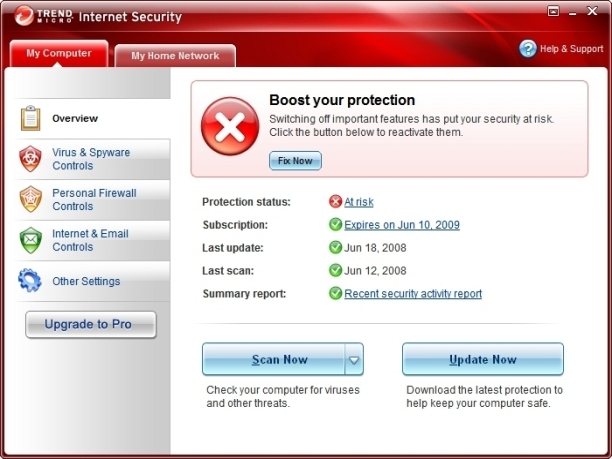This screenshot has height=459, width=612.
Task: Click the Personal Firewall orange shield icon
Action: click(30, 199)
